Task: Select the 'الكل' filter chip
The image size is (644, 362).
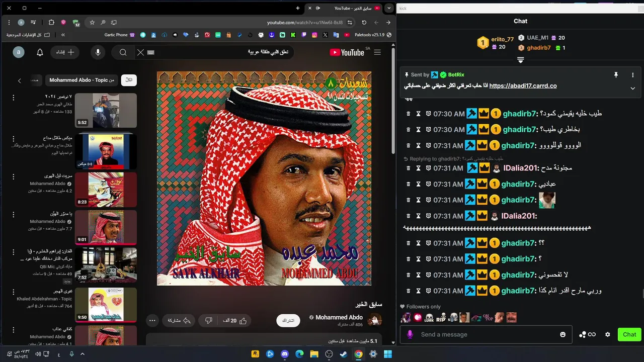Action: click(129, 80)
